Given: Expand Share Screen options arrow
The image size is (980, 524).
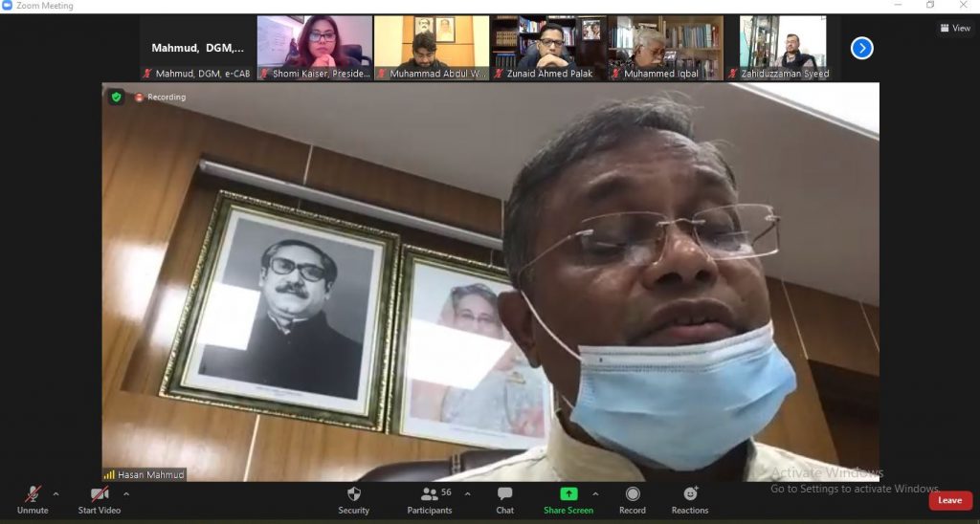Looking at the screenshot, I should coord(595,494).
